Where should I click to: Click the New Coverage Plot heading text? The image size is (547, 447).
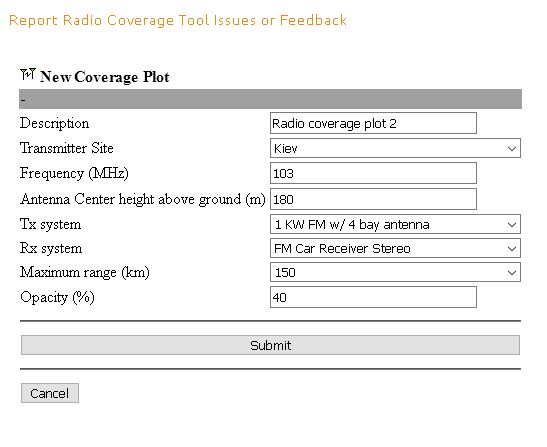105,77
